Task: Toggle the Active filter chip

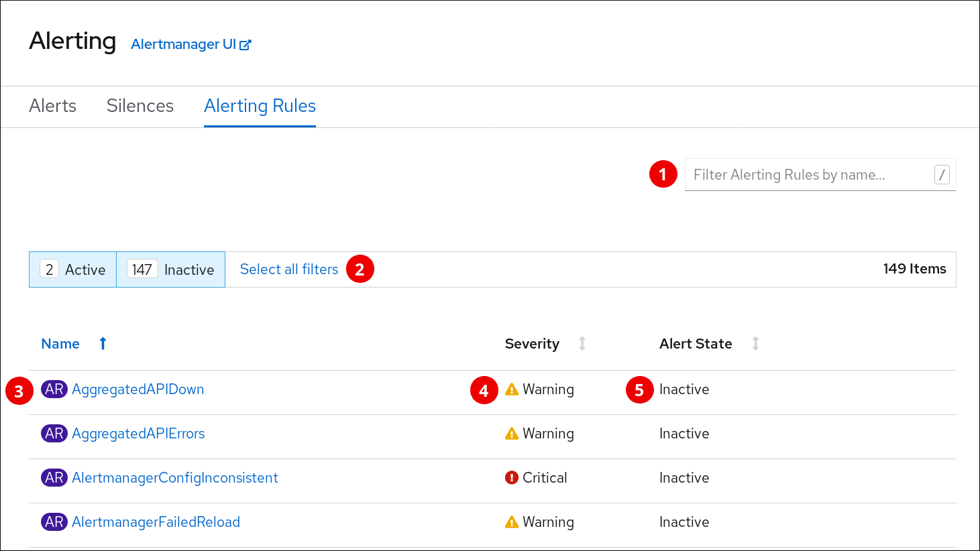Action: coord(73,269)
